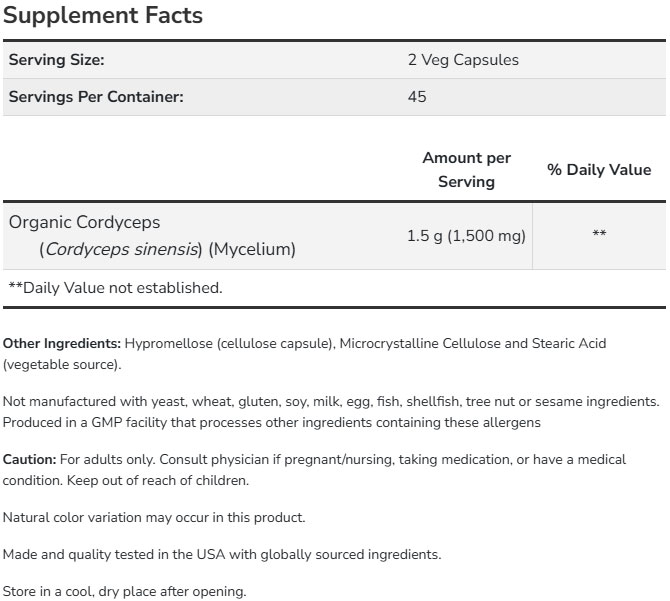This screenshot has width=670, height=601.
Task: Click the % Daily Value column header
Action: click(x=598, y=170)
